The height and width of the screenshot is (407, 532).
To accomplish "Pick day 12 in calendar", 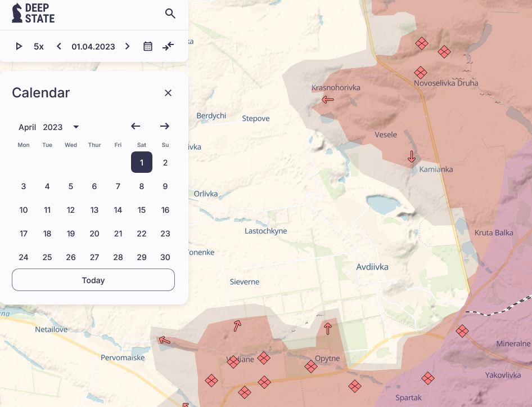I will click(70, 210).
